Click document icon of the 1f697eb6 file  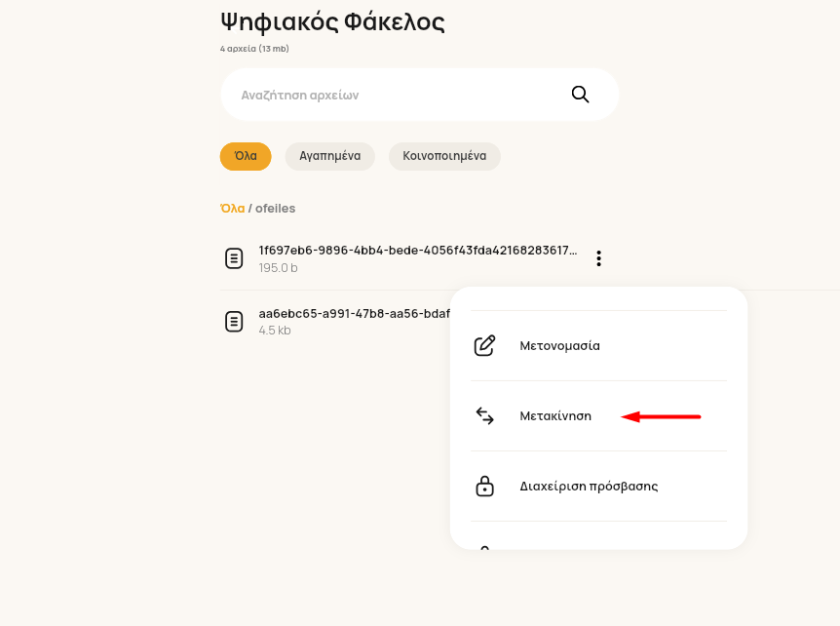tap(234, 258)
